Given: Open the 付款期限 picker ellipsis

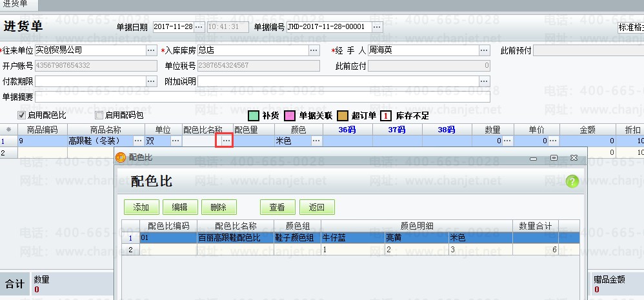Looking at the screenshot, I should pos(151,81).
